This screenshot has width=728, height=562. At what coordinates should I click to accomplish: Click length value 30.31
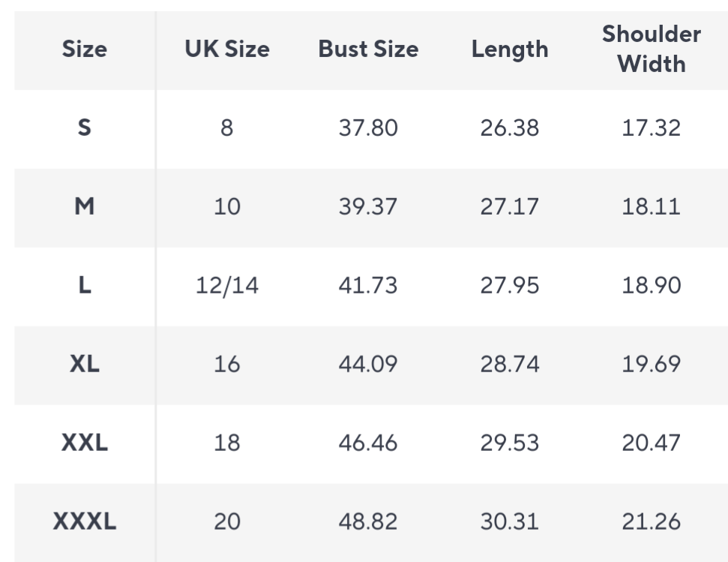click(x=510, y=521)
